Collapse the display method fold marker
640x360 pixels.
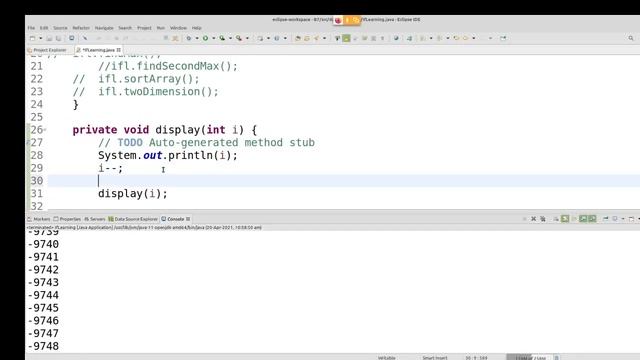[45, 130]
